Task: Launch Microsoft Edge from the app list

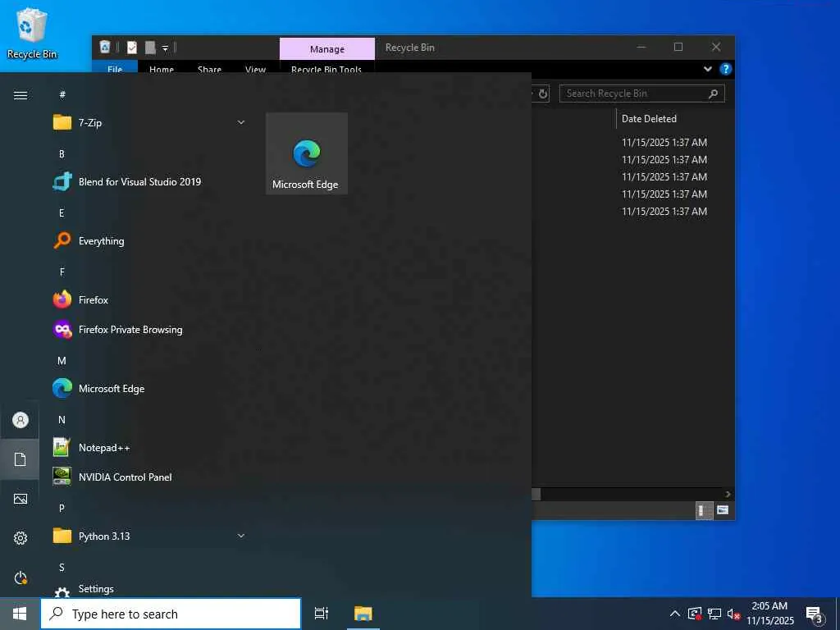Action: tap(149, 388)
